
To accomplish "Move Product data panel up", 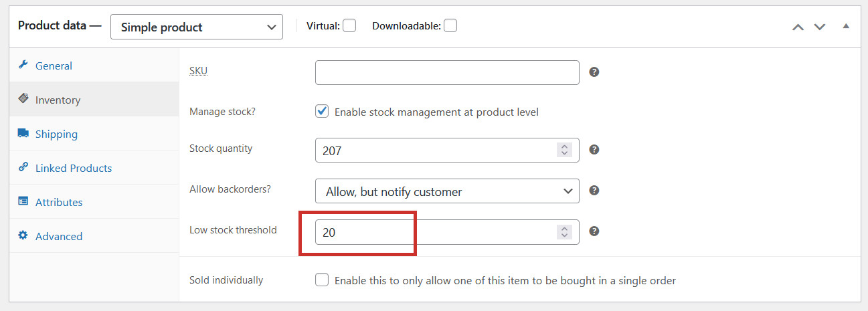I will click(798, 27).
